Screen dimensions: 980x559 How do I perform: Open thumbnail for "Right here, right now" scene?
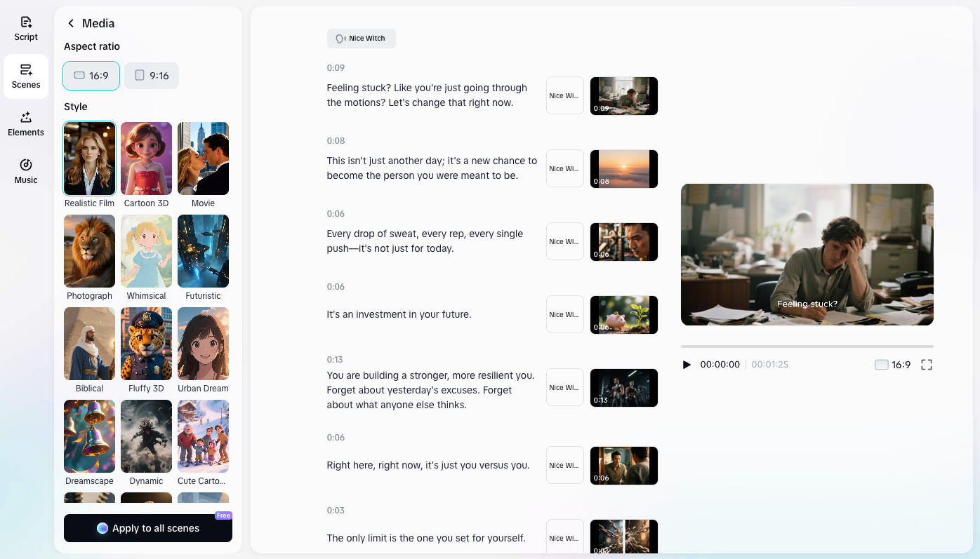tap(624, 466)
